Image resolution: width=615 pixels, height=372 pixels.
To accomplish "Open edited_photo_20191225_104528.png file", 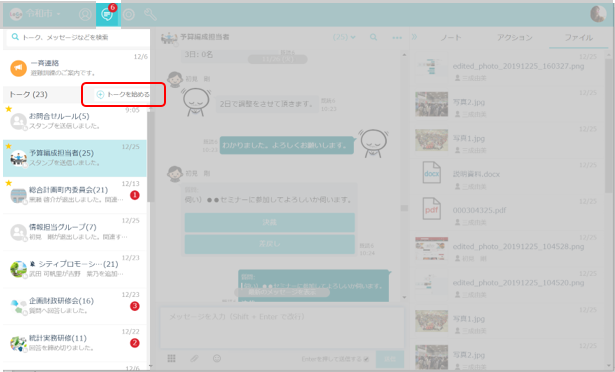I will click(x=518, y=246).
